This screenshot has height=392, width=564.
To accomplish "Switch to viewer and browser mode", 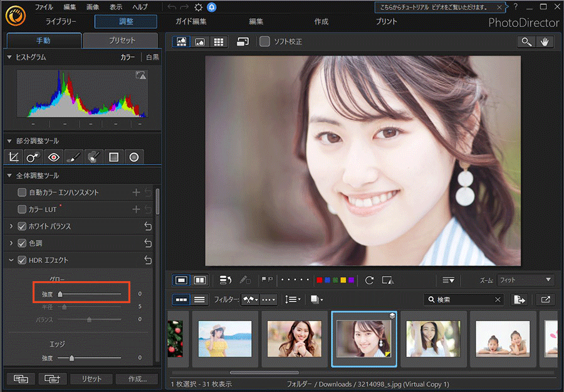I will pos(181,42).
